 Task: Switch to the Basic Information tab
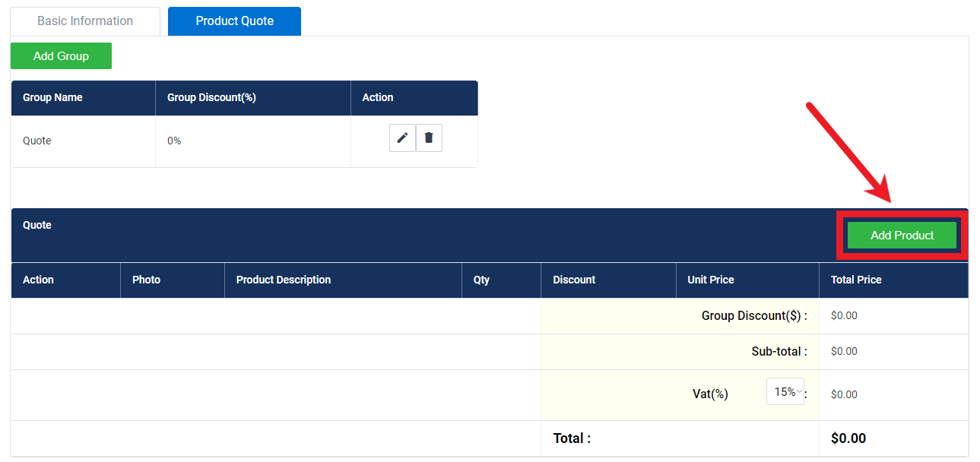(84, 21)
